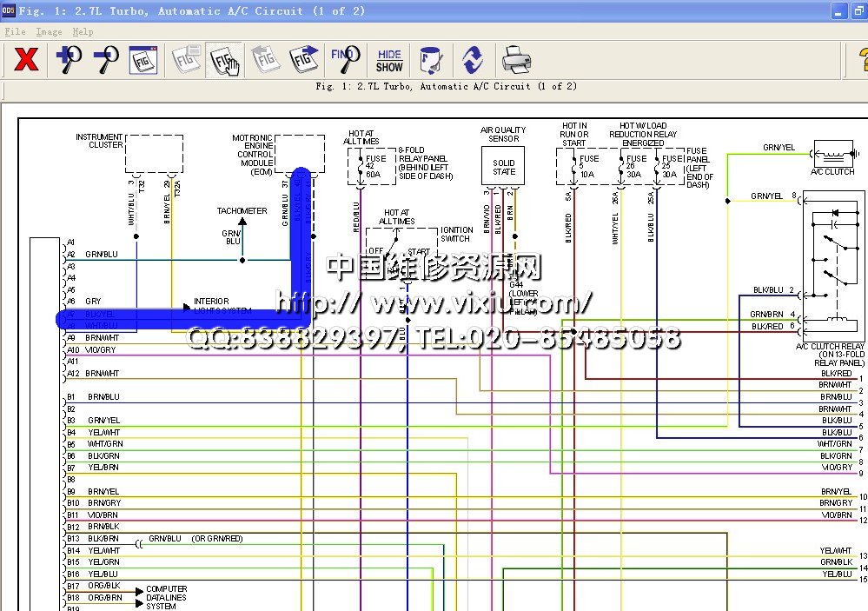
Task: Go to next figure with arrow
Action: pyautogui.click(x=304, y=60)
